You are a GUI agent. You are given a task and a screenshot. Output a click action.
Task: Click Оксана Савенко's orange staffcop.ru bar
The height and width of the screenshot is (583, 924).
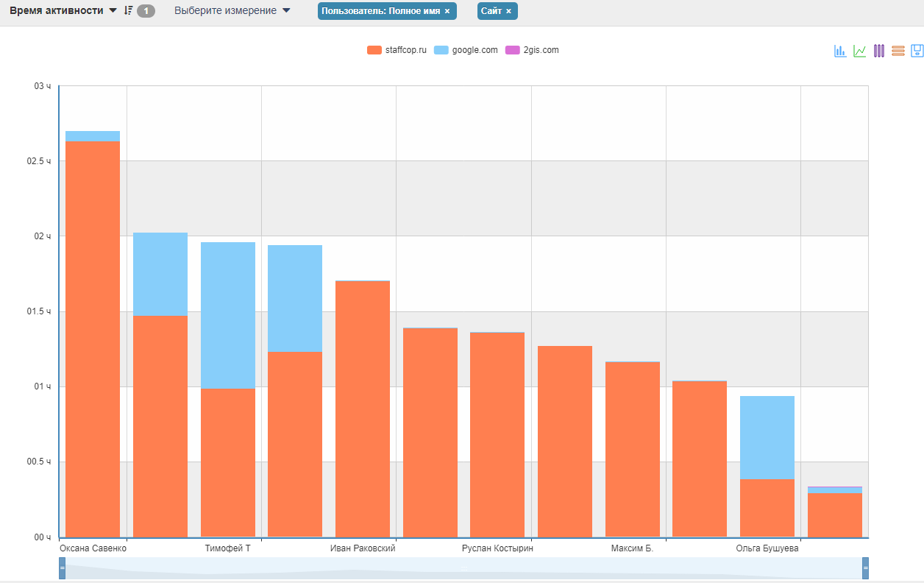point(93,339)
